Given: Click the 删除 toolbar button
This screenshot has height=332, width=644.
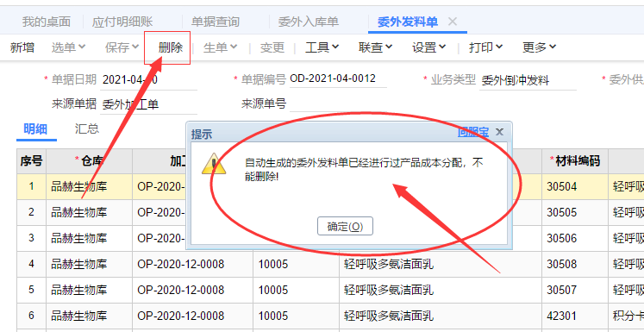Looking at the screenshot, I should pos(171,47).
